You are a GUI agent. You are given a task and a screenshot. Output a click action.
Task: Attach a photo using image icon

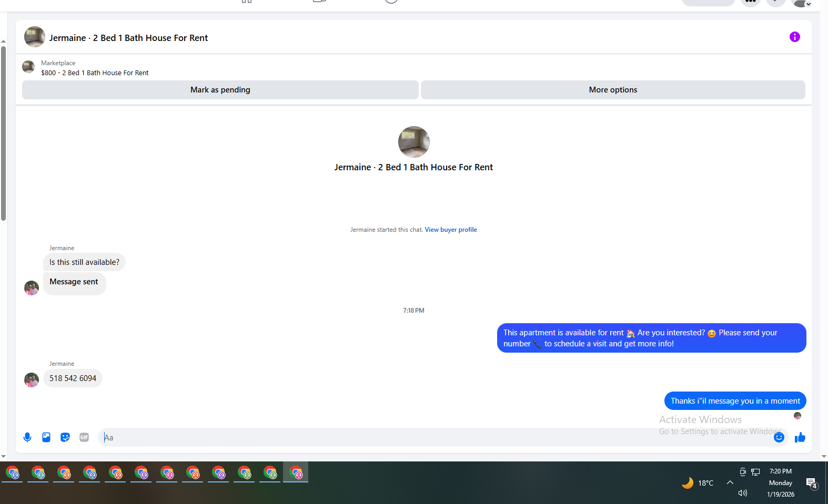46,437
